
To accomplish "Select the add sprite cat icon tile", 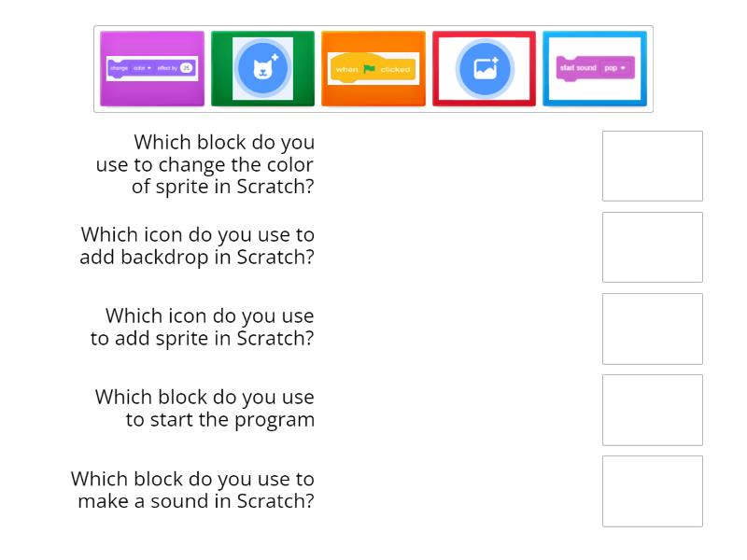I will coord(262,68).
